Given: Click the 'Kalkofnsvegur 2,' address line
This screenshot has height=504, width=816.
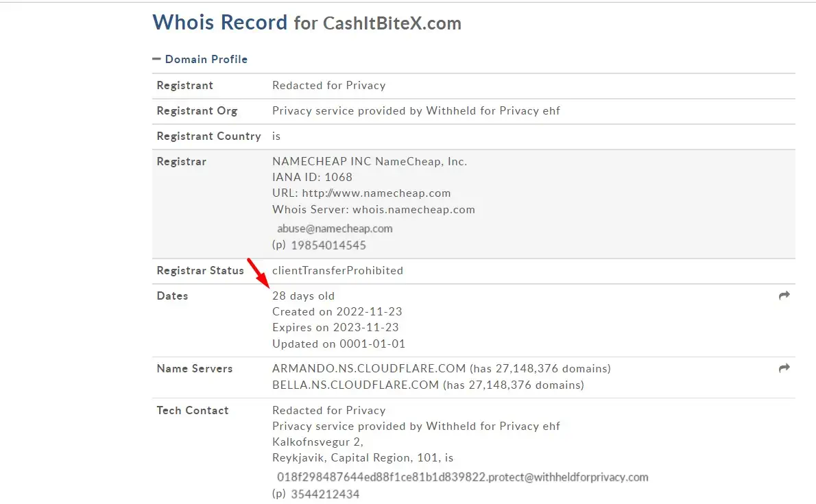Looking at the screenshot, I should point(318,442).
